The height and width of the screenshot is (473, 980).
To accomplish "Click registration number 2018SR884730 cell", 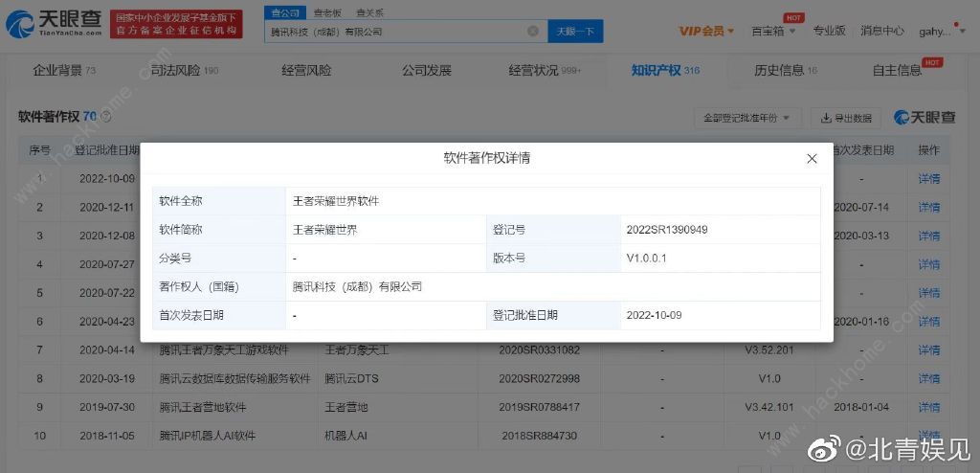I will pyautogui.click(x=539, y=436).
